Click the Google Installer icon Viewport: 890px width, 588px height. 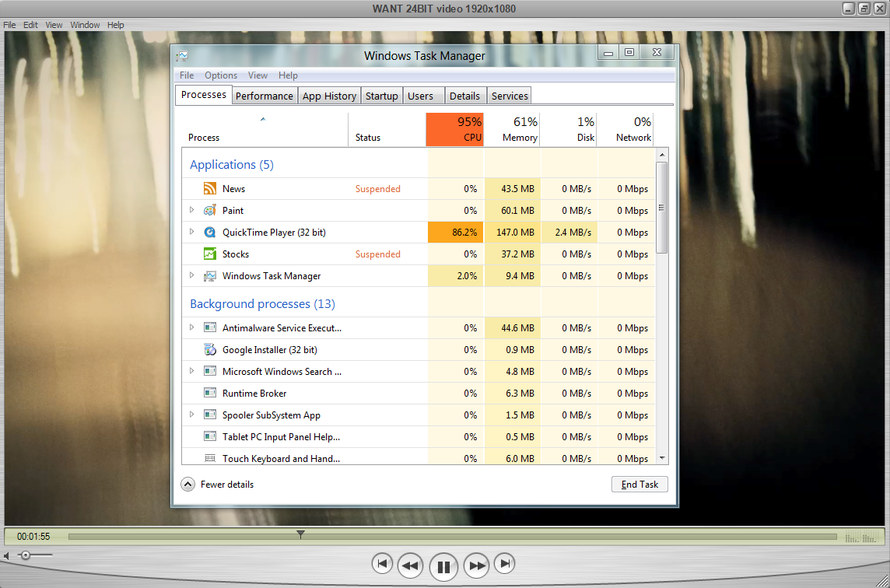pyautogui.click(x=210, y=350)
